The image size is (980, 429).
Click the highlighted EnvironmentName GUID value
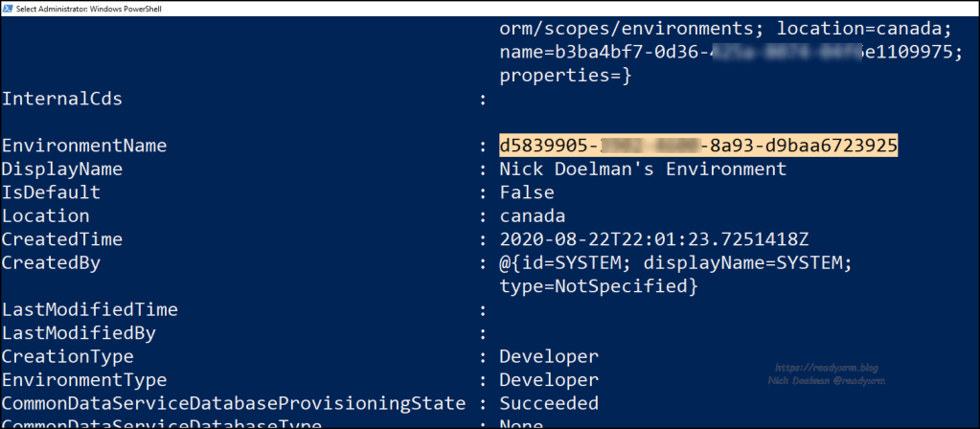click(698, 147)
